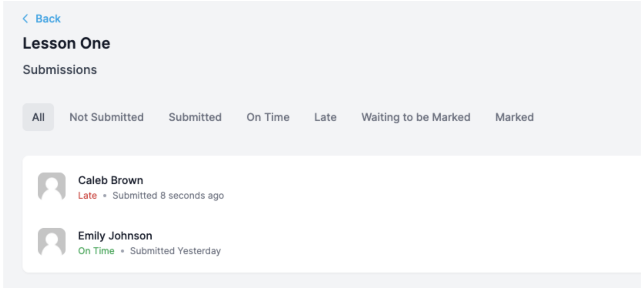Switch to the Not Submitted tab
Screen dimensions: 644x290
(106, 117)
